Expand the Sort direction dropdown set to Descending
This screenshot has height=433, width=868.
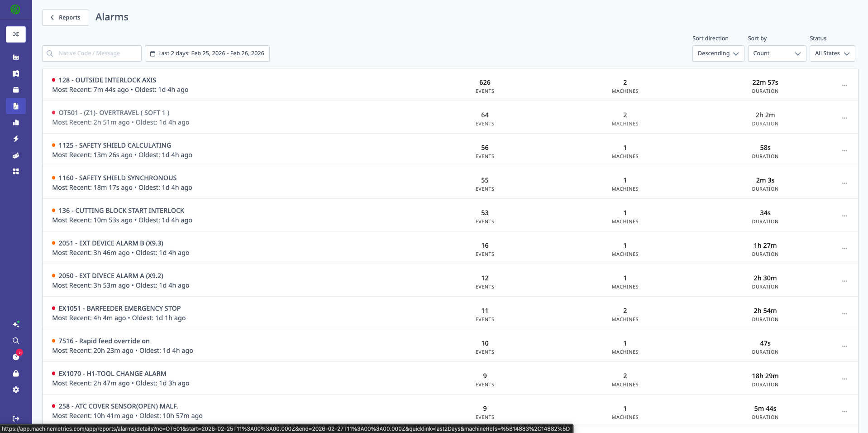tap(718, 53)
